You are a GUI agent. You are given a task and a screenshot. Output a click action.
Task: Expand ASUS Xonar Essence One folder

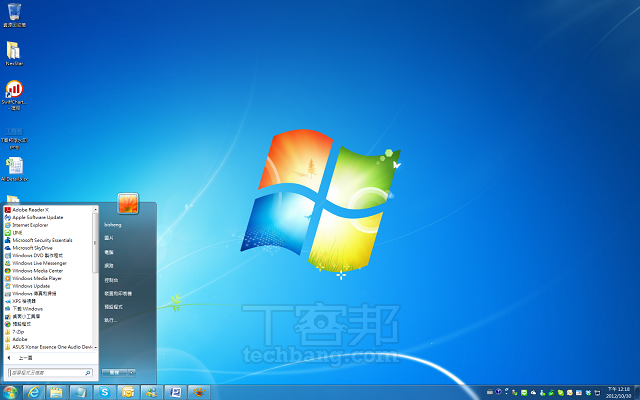pyautogui.click(x=52, y=347)
